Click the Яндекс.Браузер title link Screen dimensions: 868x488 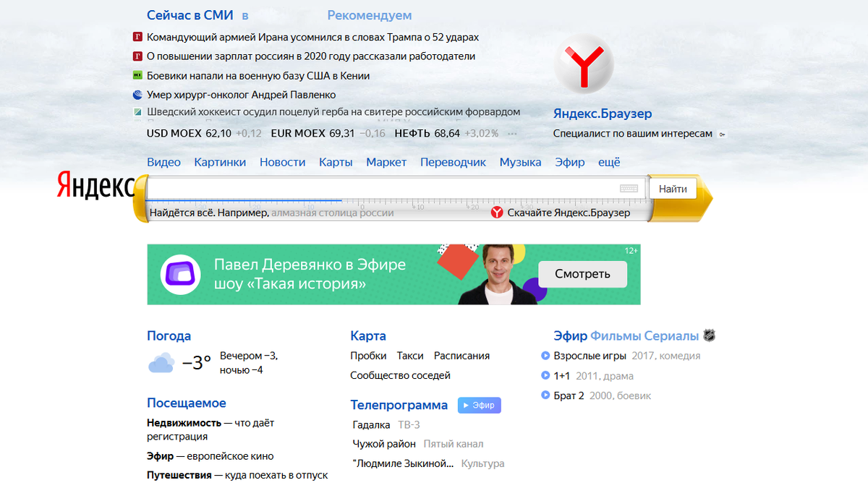point(603,114)
